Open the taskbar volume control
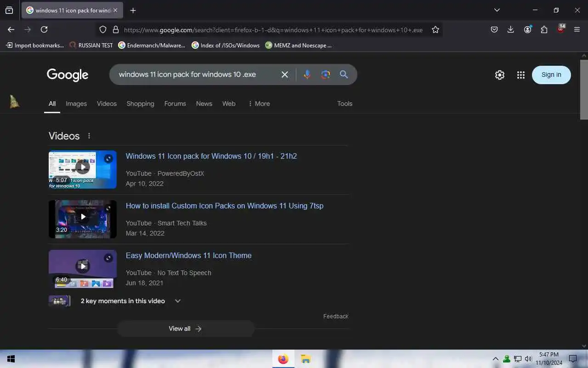 point(528,359)
